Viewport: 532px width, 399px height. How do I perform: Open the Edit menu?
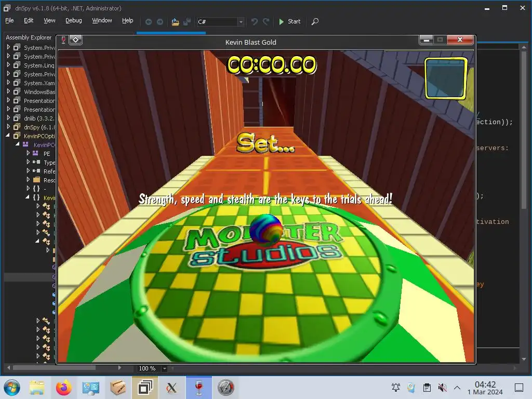tap(29, 21)
